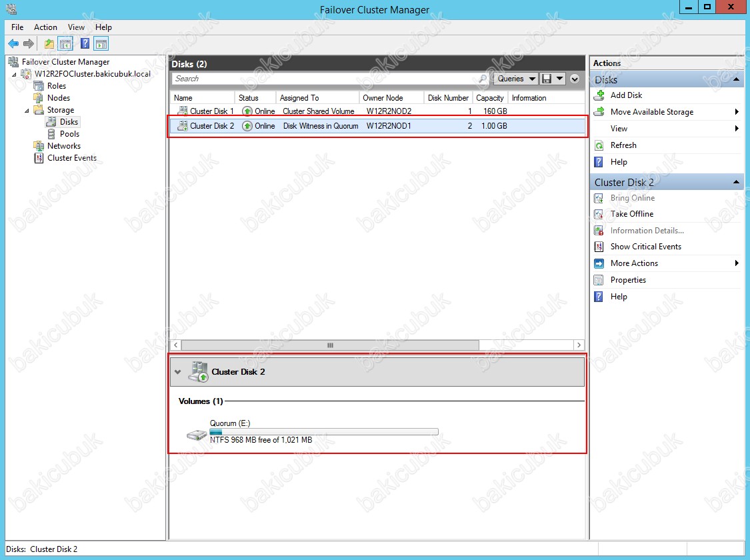
Task: Open the save query dropdown
Action: [559, 79]
